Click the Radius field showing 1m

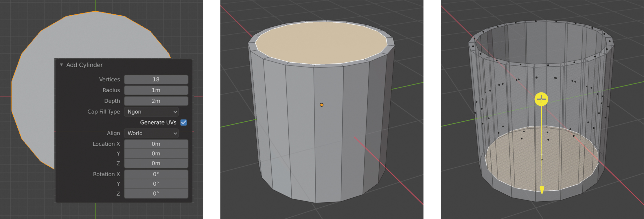tap(156, 90)
